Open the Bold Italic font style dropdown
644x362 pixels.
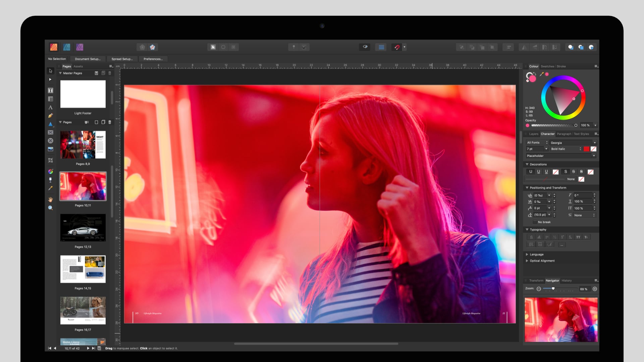pos(581,149)
